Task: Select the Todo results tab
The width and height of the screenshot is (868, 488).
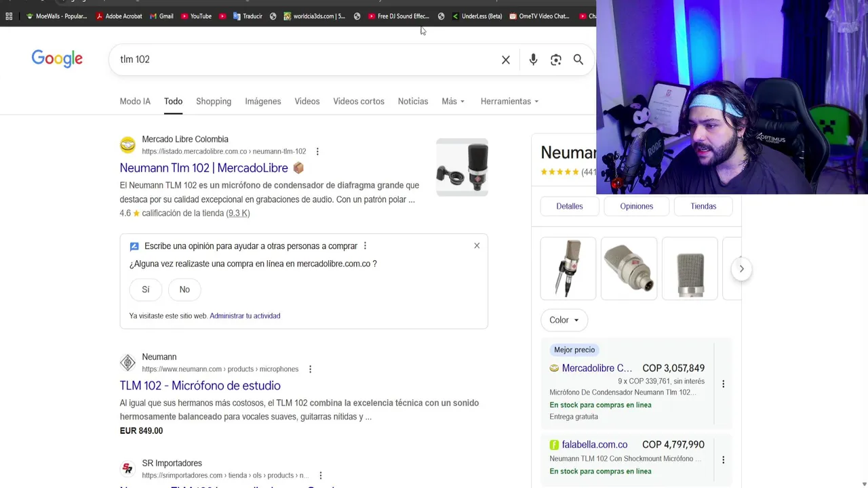Action: point(173,101)
